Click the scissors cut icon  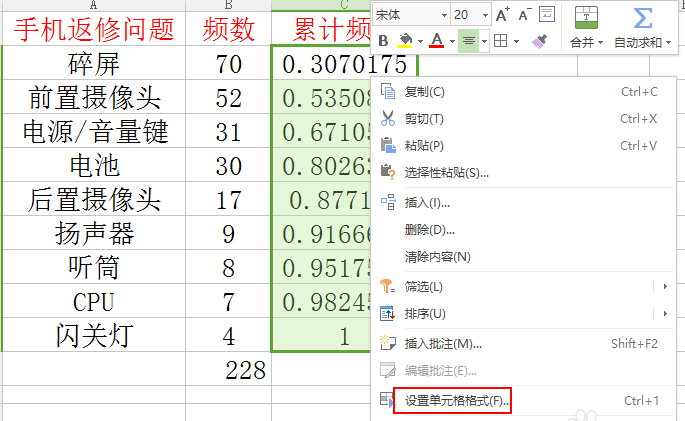[387, 118]
